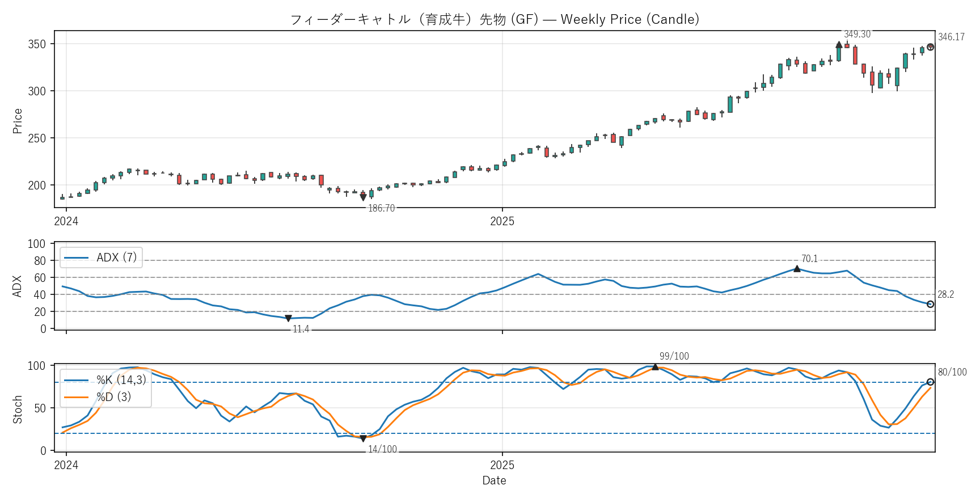Click the 349.30 price high triangle marker
The height and width of the screenshot is (498, 980).
839,45
